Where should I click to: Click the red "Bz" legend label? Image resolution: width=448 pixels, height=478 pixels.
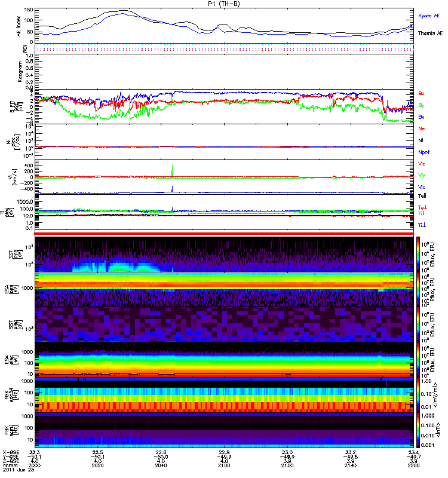point(421,94)
